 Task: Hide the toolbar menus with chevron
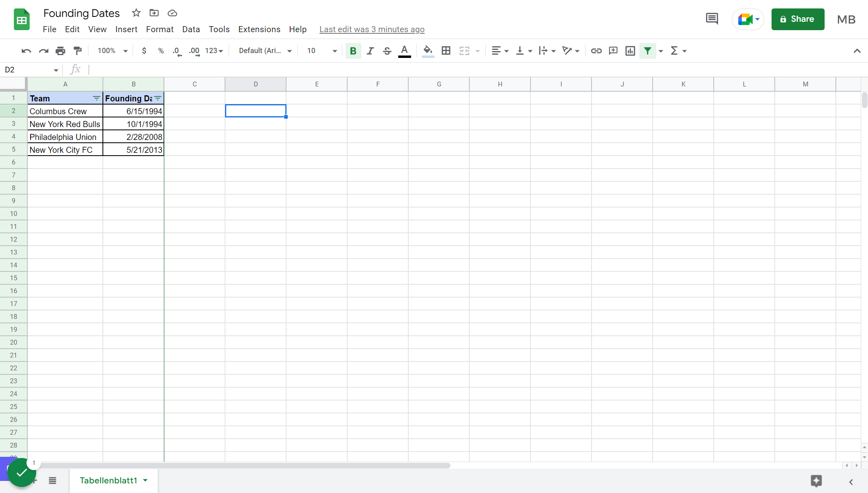857,51
